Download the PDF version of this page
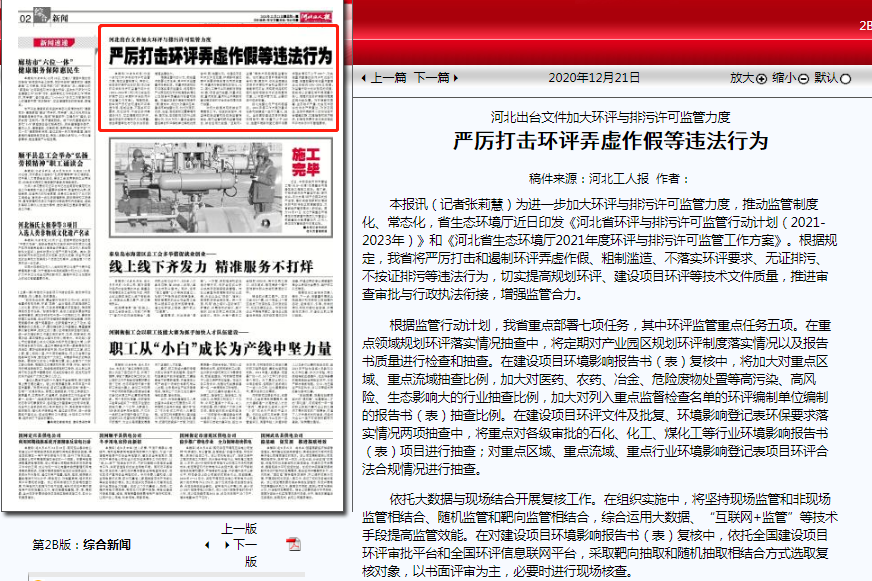 [x=293, y=544]
